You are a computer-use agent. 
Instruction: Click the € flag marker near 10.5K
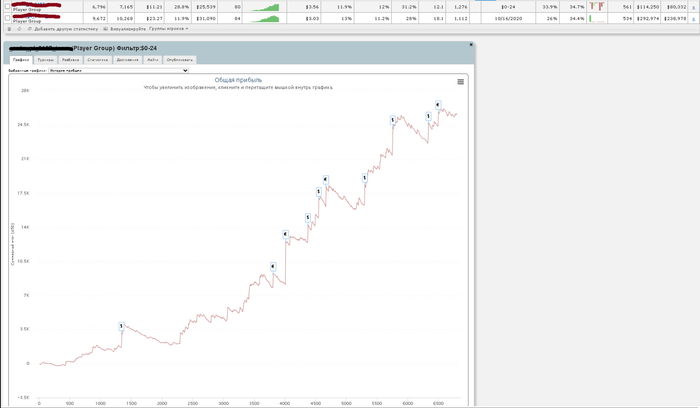pyautogui.click(x=273, y=266)
